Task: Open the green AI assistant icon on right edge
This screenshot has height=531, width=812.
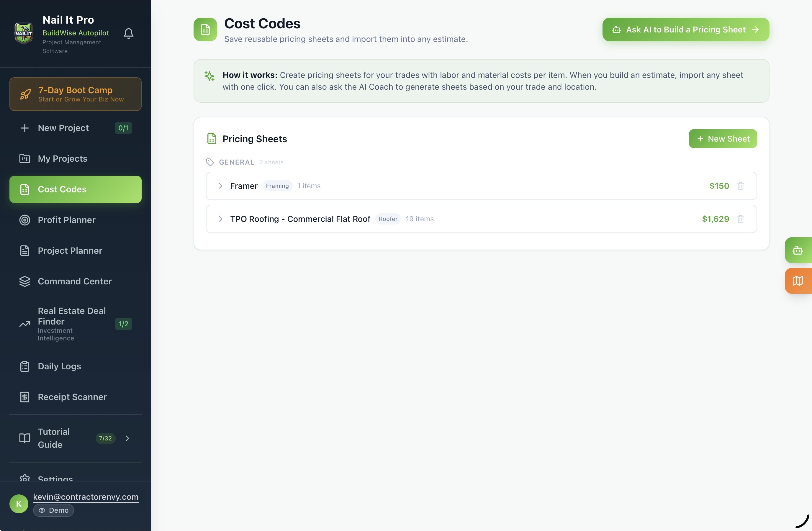Action: click(x=798, y=250)
